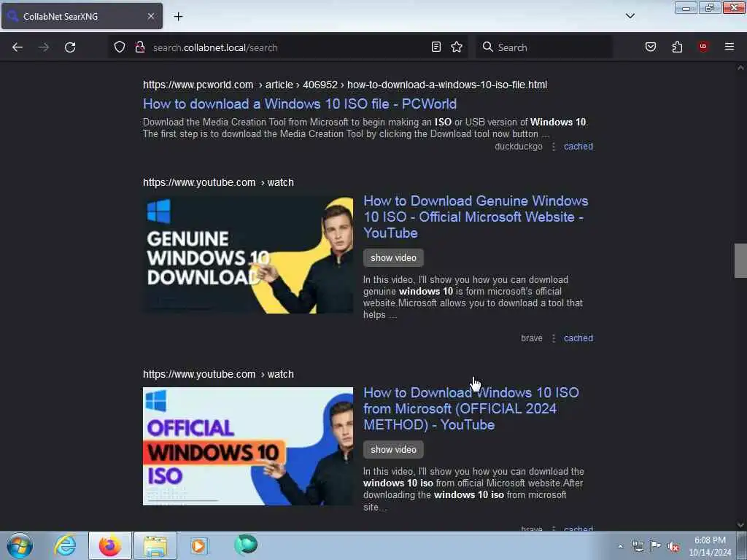Click the muted volume tray icon
Screen dimensions: 747x560
[673, 547]
